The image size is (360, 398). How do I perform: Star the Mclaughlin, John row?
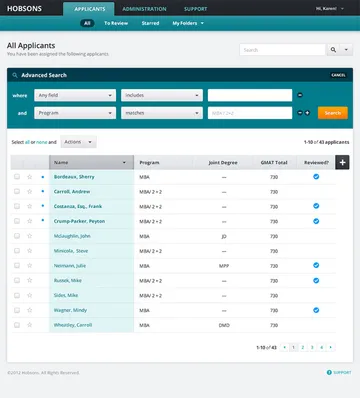coord(30,236)
